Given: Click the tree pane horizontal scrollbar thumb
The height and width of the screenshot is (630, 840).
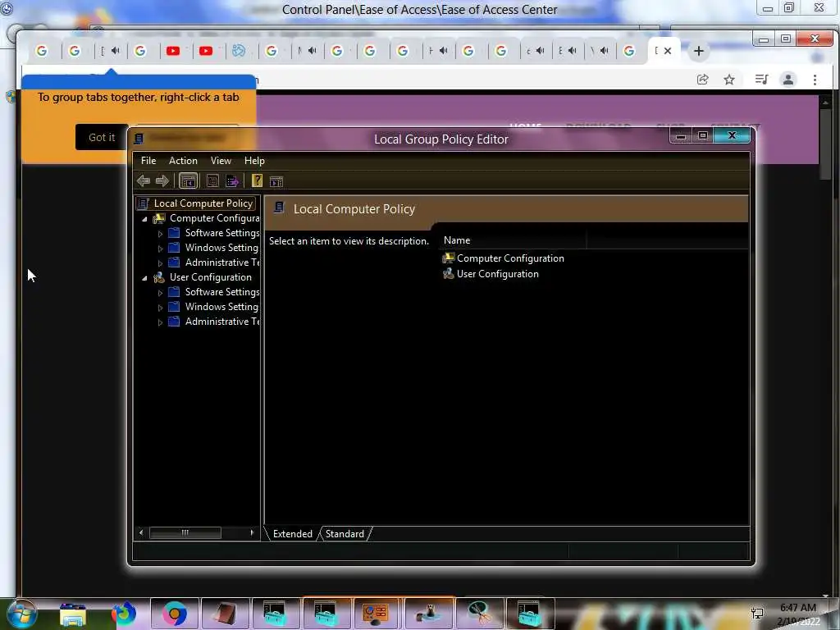Looking at the screenshot, I should (185, 532).
